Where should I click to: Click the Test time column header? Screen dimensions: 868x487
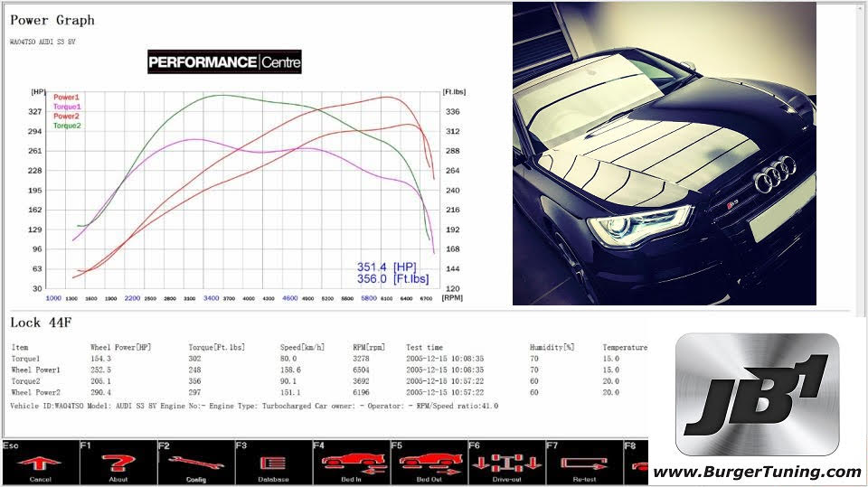click(x=425, y=348)
